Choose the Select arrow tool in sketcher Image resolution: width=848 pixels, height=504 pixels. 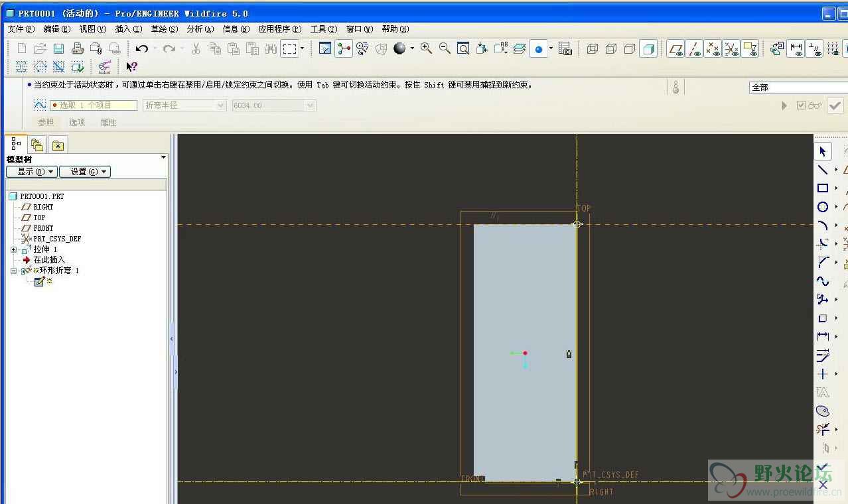point(823,151)
